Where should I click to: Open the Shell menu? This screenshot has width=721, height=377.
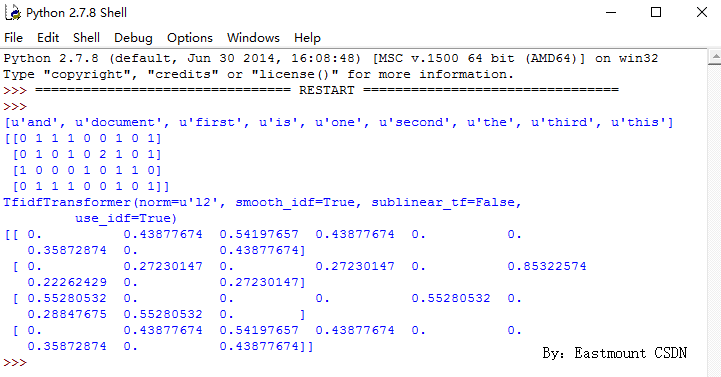click(x=86, y=38)
